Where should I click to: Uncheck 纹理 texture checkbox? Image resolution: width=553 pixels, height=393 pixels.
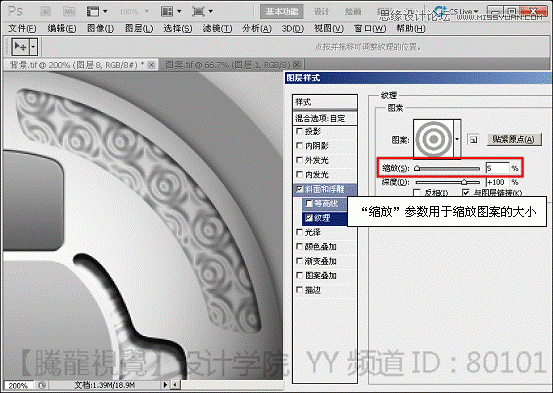(309, 218)
